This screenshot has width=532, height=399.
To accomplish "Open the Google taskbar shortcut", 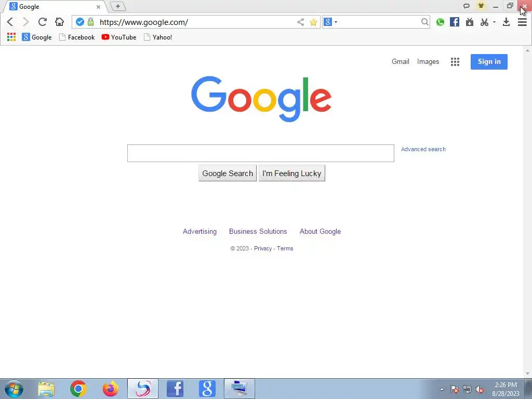I will tap(207, 389).
